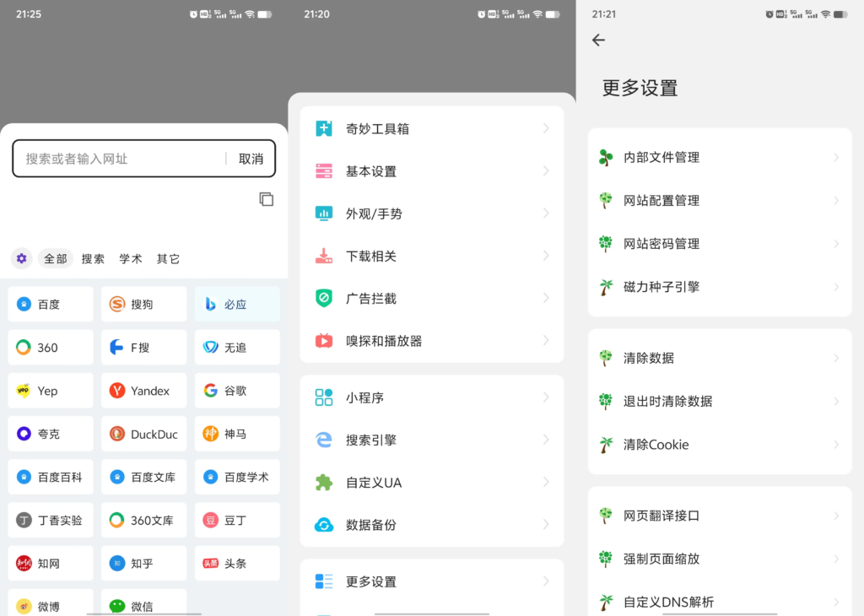864x616 pixels.
Task: Choose the 头条 search tile
Action: click(237, 564)
